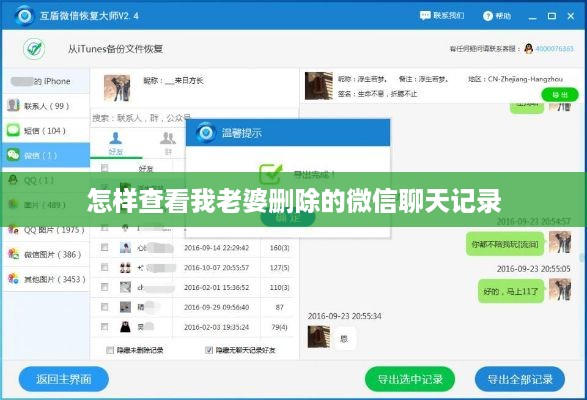Click the account avatar next to 昵称 来日方长
Viewport: 587px width, 400px height.
point(117,88)
